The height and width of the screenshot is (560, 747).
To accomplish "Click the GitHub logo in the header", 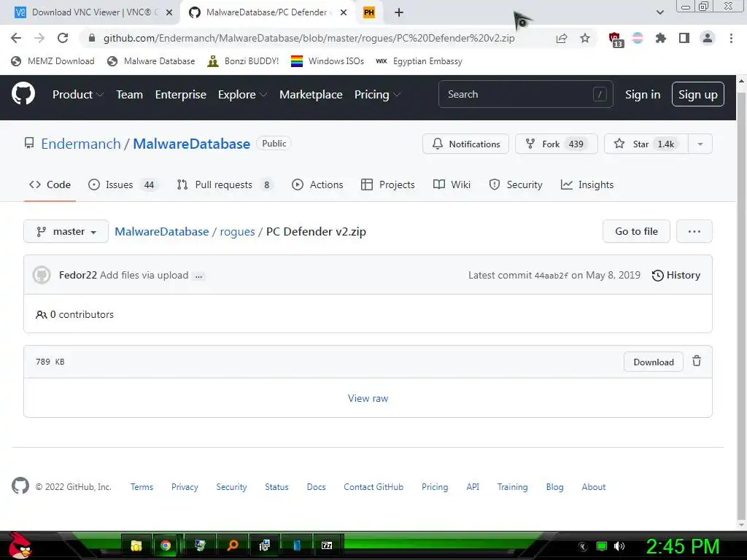I will [x=23, y=94].
